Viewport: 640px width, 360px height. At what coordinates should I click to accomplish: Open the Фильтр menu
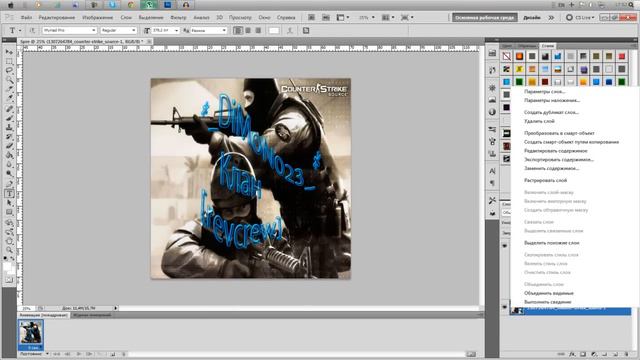(178, 18)
